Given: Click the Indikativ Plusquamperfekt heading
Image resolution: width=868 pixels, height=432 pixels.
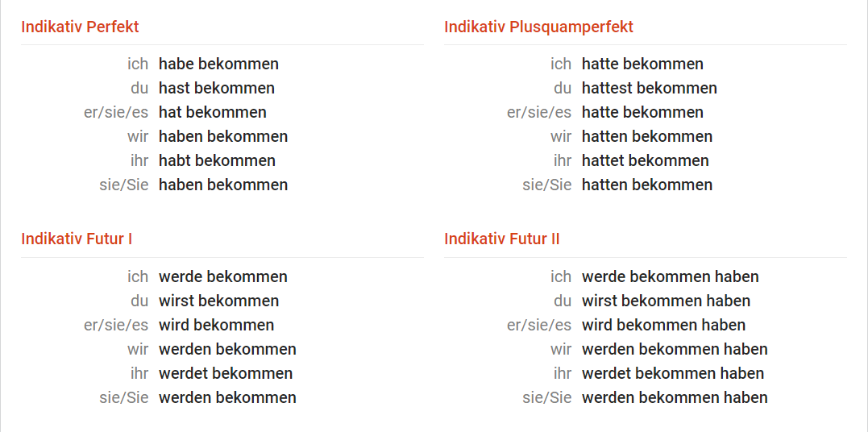Looking at the screenshot, I should click(x=538, y=27).
